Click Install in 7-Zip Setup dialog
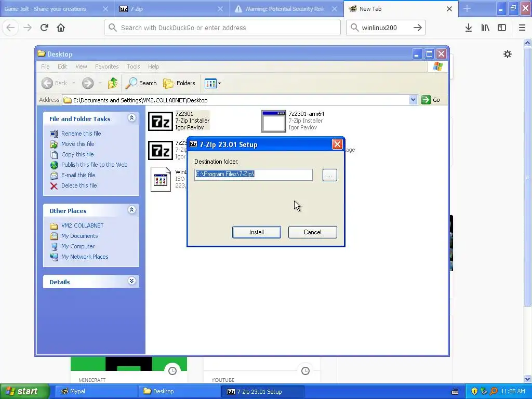The image size is (532, 399). (256, 232)
